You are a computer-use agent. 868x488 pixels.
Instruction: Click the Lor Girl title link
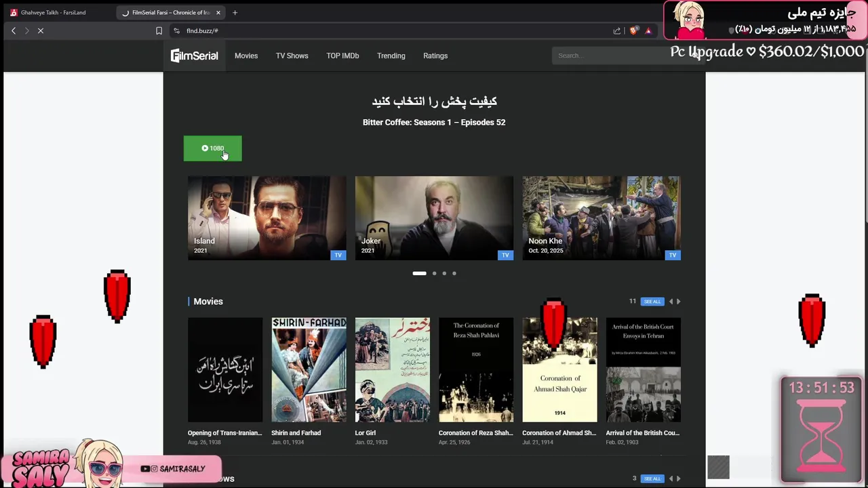(366, 433)
